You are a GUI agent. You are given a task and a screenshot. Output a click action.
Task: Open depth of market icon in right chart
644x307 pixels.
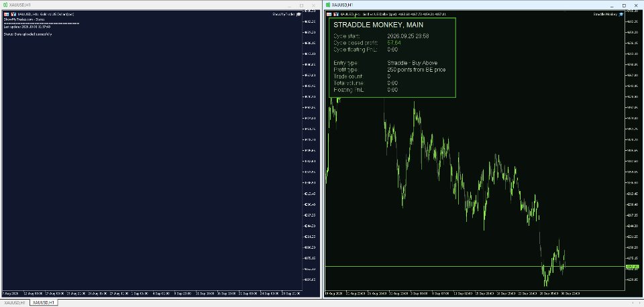[x=336, y=14]
